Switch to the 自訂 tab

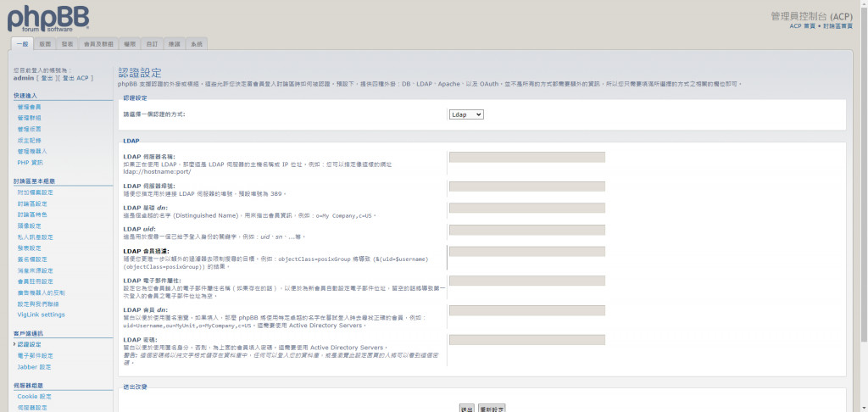click(152, 44)
